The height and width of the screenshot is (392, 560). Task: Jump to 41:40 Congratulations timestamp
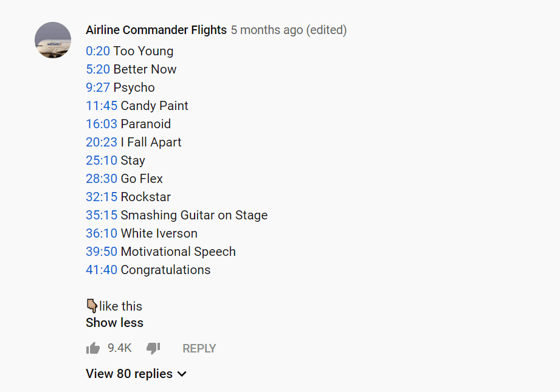(102, 270)
